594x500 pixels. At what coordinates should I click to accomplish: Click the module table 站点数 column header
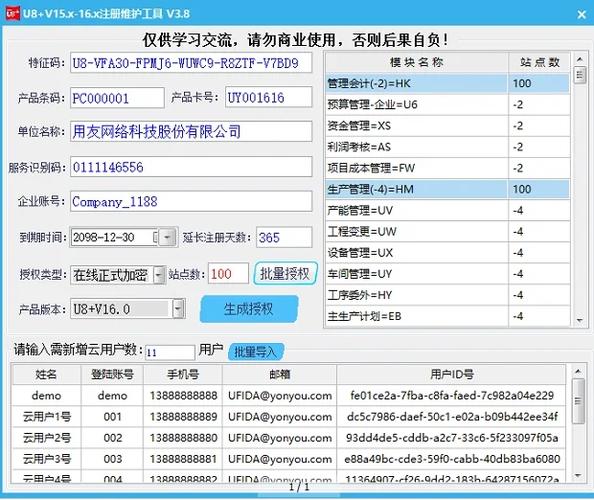539,62
